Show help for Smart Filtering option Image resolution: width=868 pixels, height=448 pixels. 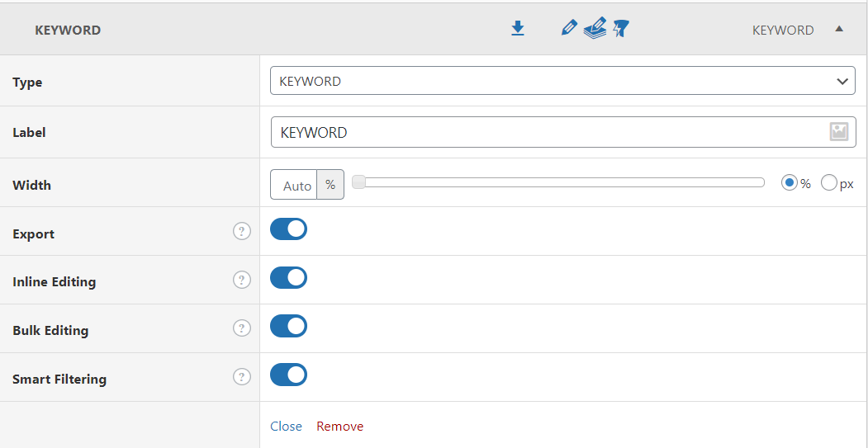tap(241, 377)
